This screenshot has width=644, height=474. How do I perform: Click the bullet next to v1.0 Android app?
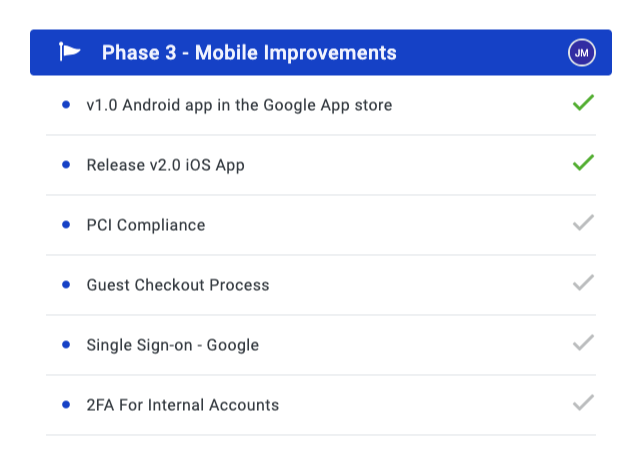(66, 105)
